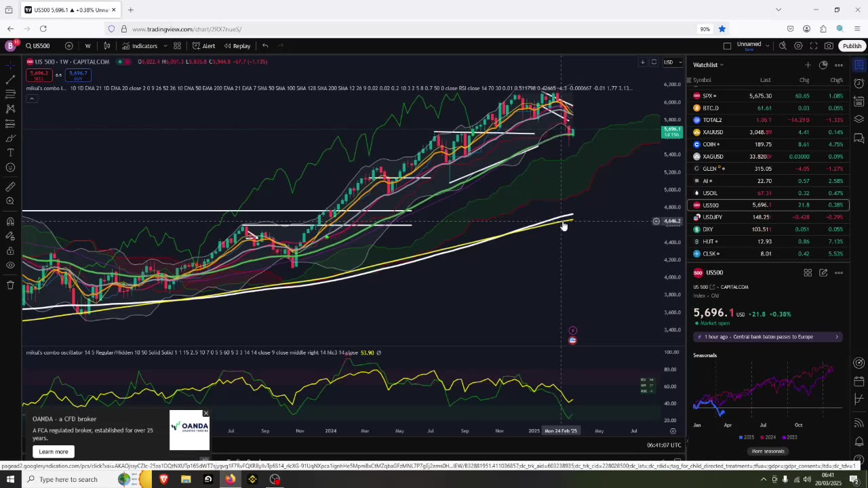Screen dimensions: 868x488
Task: Open the chats panel in the right sidebar
Action: click(859, 138)
